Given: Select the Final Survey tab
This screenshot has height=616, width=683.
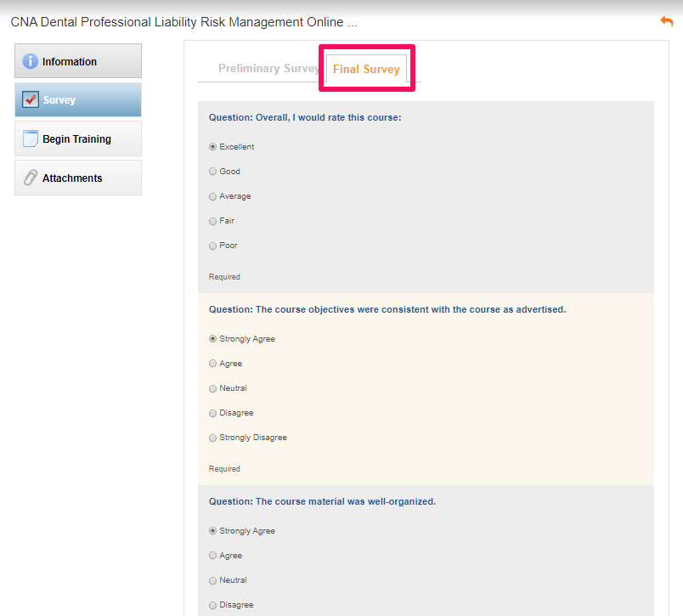Looking at the screenshot, I should pyautogui.click(x=366, y=69).
